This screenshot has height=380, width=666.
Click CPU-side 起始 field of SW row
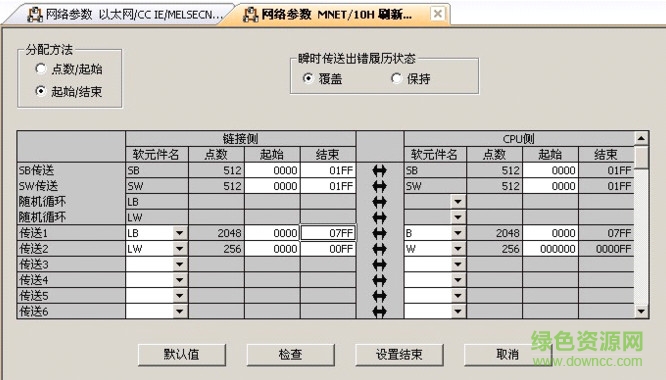pos(550,186)
